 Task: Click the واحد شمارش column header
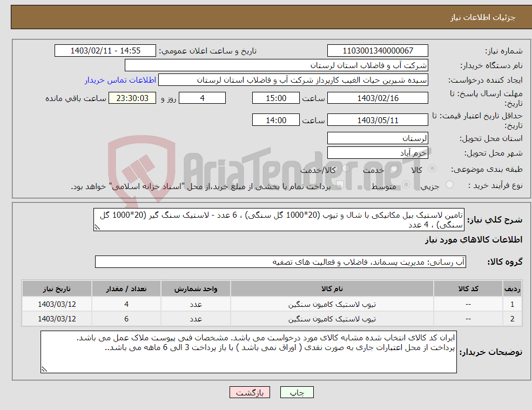pyautogui.click(x=196, y=289)
